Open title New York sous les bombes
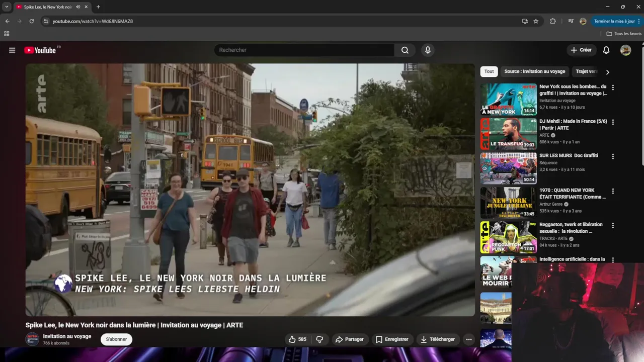 (x=573, y=90)
